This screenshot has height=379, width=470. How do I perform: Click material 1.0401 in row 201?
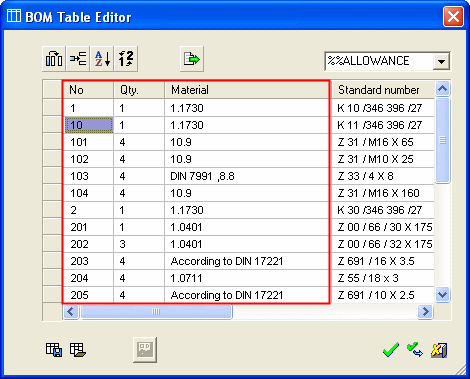[x=247, y=227]
